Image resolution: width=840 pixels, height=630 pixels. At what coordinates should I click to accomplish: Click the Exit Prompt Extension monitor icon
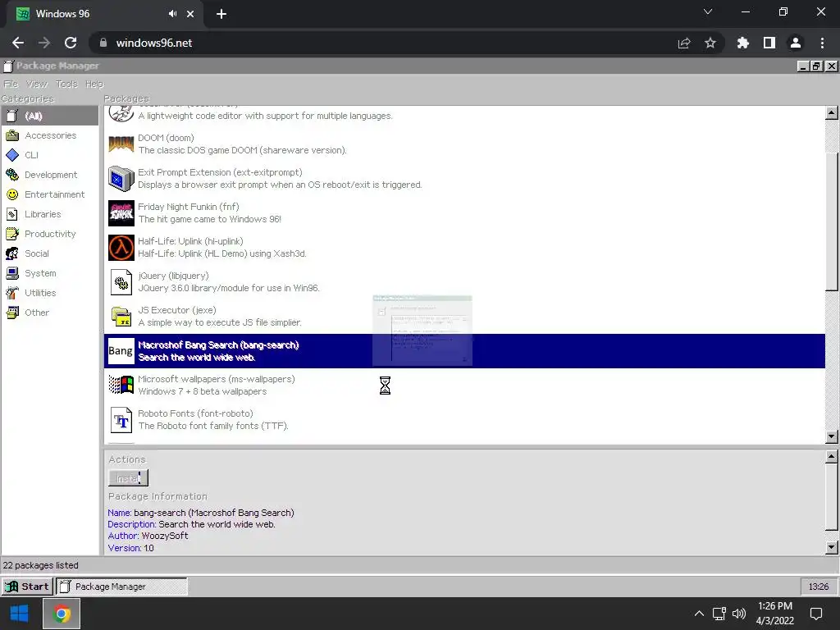coord(121,179)
